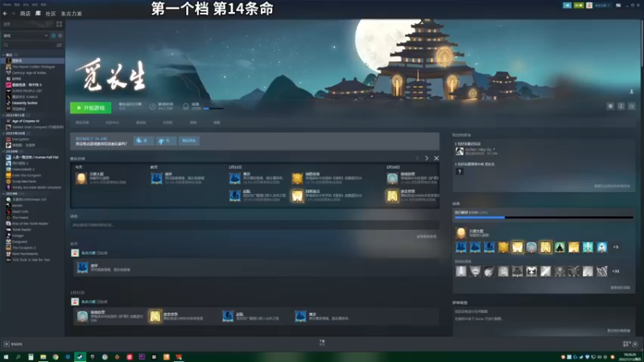Open the 朱古力酱 profile tab
Image resolution: width=644 pixels, height=362 pixels.
[x=71, y=14]
